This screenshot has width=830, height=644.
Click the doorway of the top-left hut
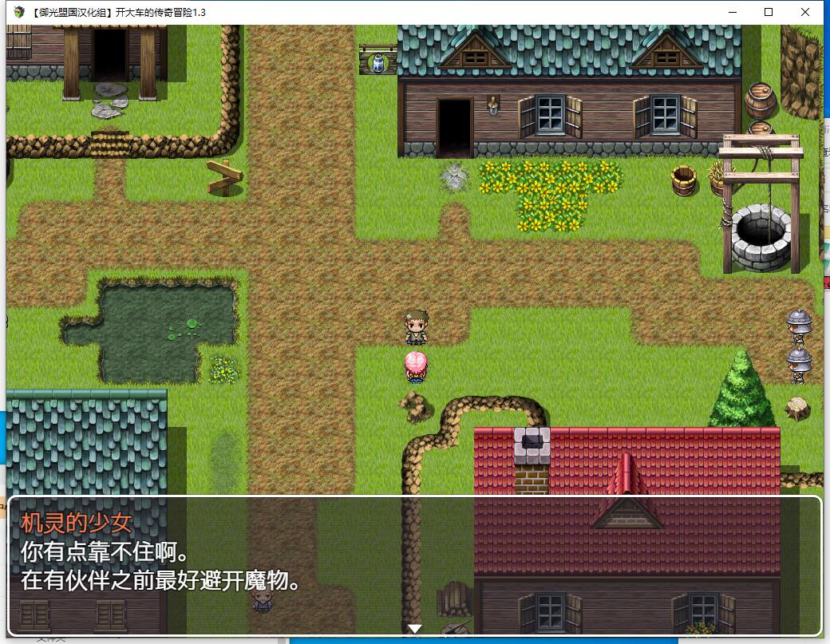click(109, 54)
